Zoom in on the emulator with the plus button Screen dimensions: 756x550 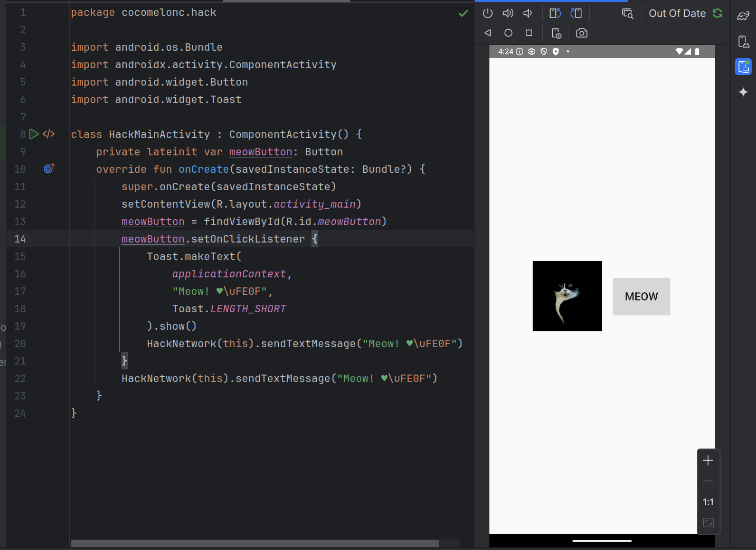pyautogui.click(x=708, y=460)
